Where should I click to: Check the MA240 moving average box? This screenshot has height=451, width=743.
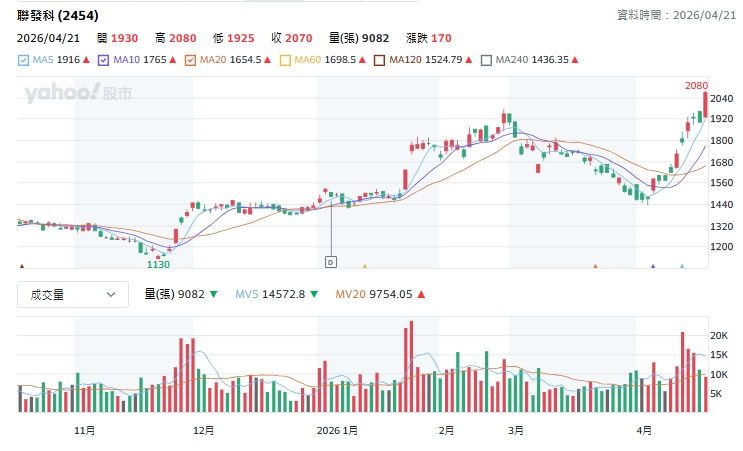click(487, 60)
